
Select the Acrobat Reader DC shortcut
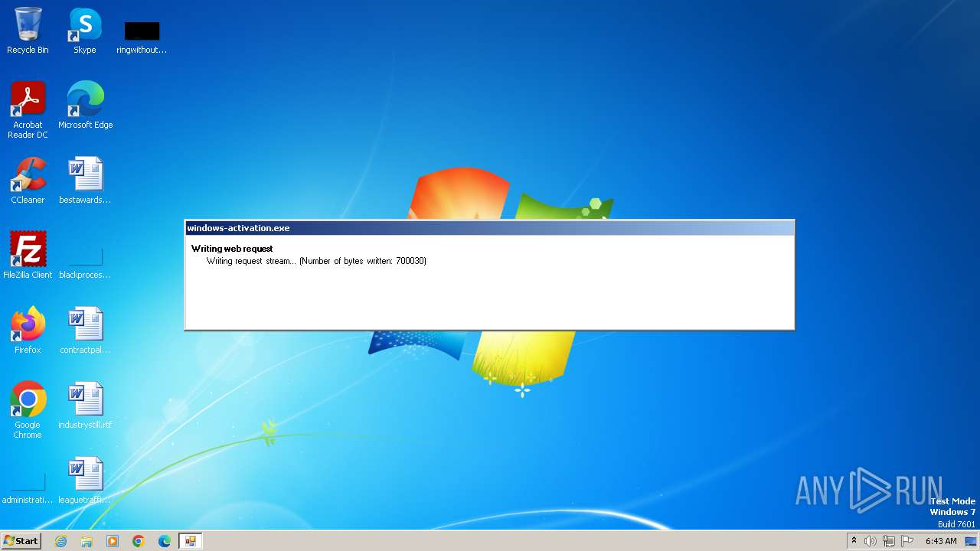point(28,109)
